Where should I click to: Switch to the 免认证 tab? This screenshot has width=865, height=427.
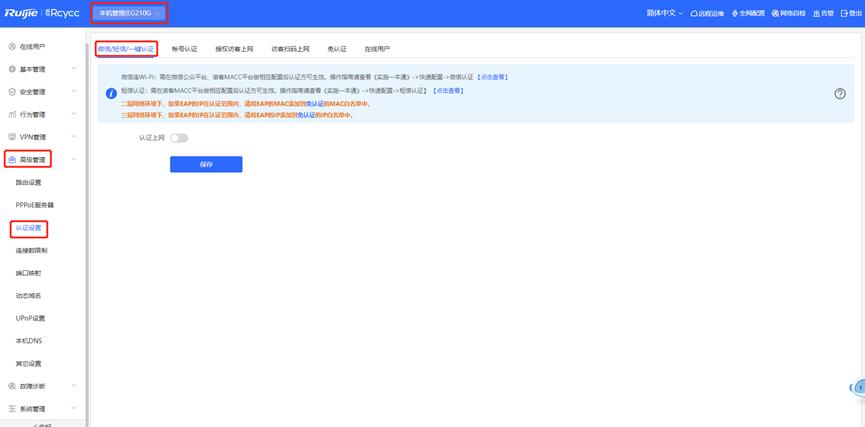point(337,49)
